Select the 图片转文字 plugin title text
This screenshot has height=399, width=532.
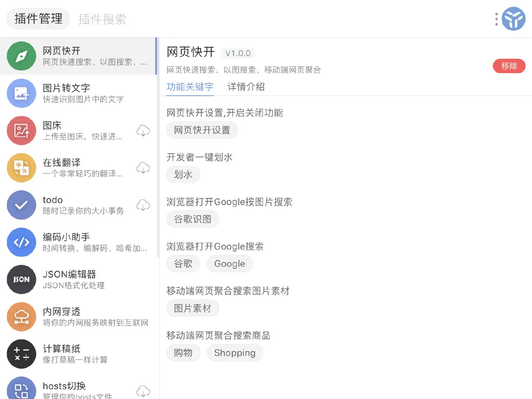pos(66,88)
